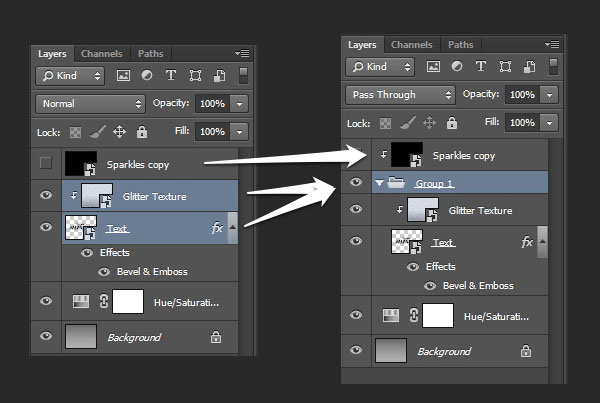Hide Bevel & Emboss effect, left panel
600x403 pixels.
pyautogui.click(x=104, y=272)
